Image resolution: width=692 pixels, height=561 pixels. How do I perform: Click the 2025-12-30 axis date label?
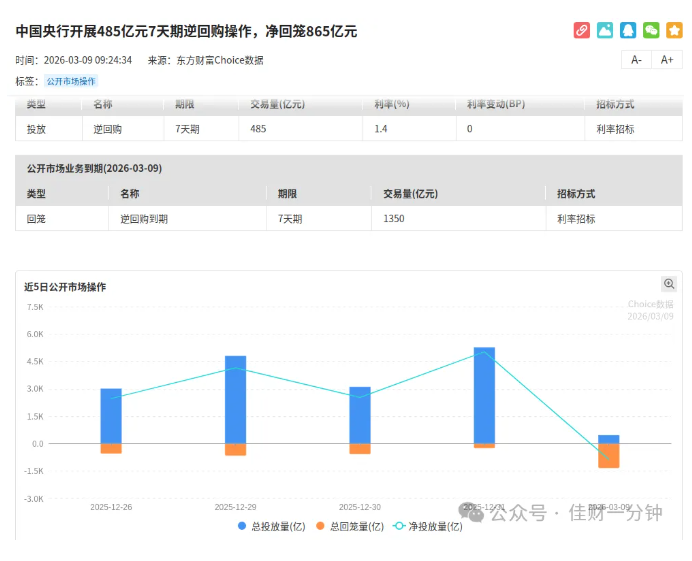[360, 507]
